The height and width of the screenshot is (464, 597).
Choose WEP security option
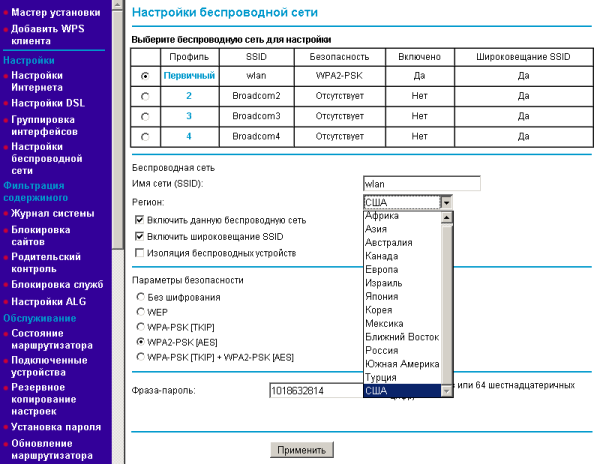coord(141,312)
